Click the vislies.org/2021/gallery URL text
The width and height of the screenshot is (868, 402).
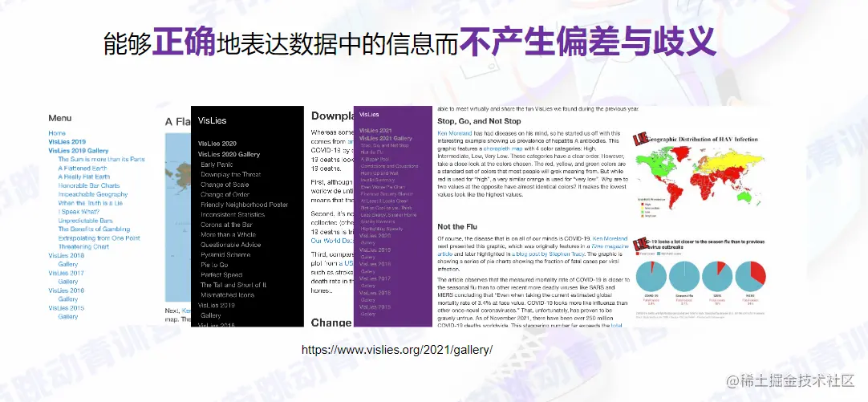(x=397, y=350)
